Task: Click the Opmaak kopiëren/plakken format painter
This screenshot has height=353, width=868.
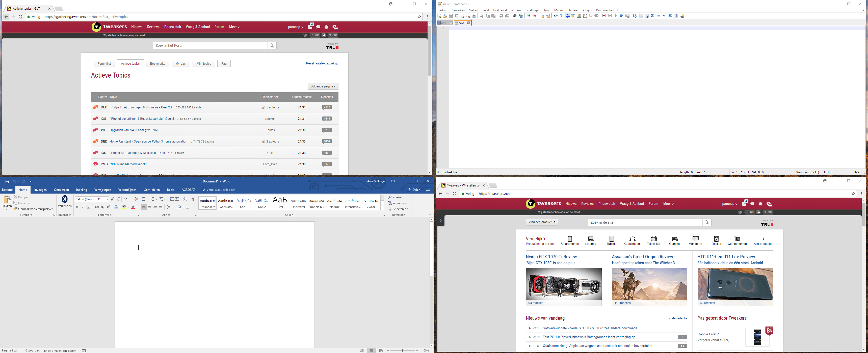Action: (34, 209)
